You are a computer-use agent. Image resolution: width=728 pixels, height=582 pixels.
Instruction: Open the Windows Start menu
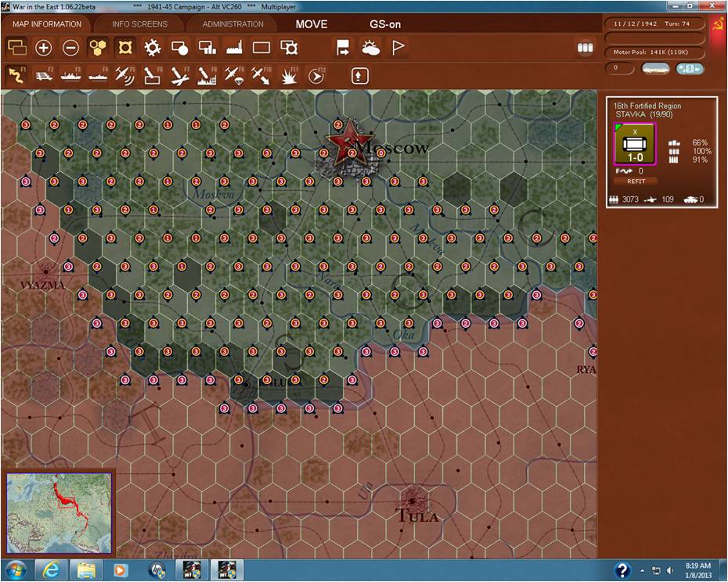pyautogui.click(x=16, y=570)
